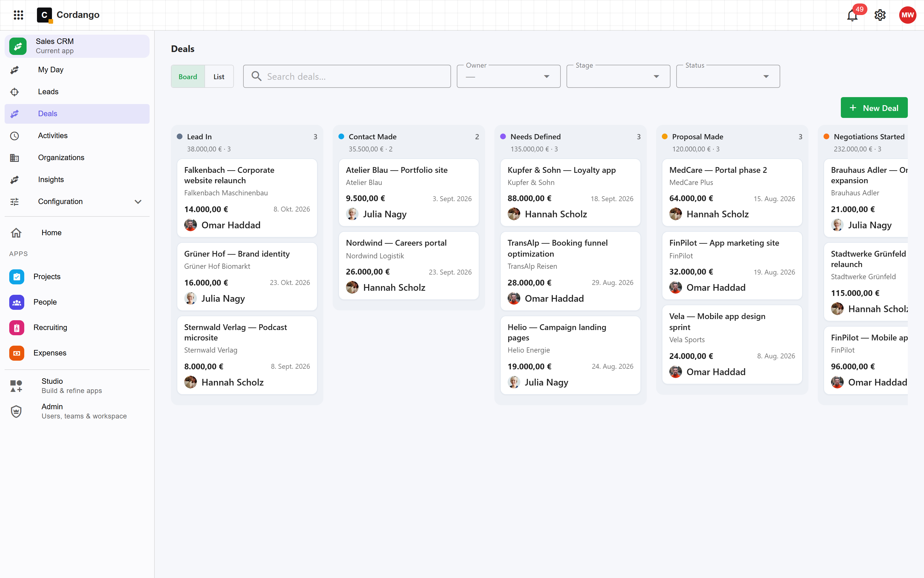
Task: Open TransAlp — Booking funnel optimization deal
Action: tap(570, 271)
